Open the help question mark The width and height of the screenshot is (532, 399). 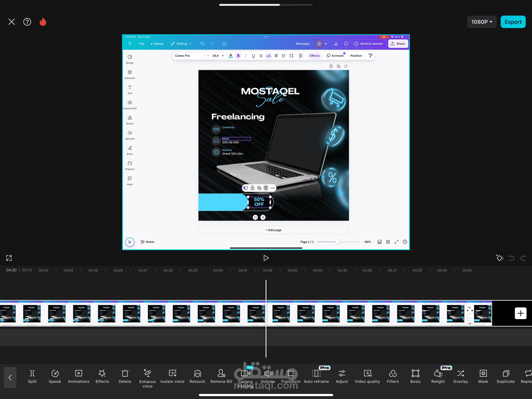(x=27, y=22)
